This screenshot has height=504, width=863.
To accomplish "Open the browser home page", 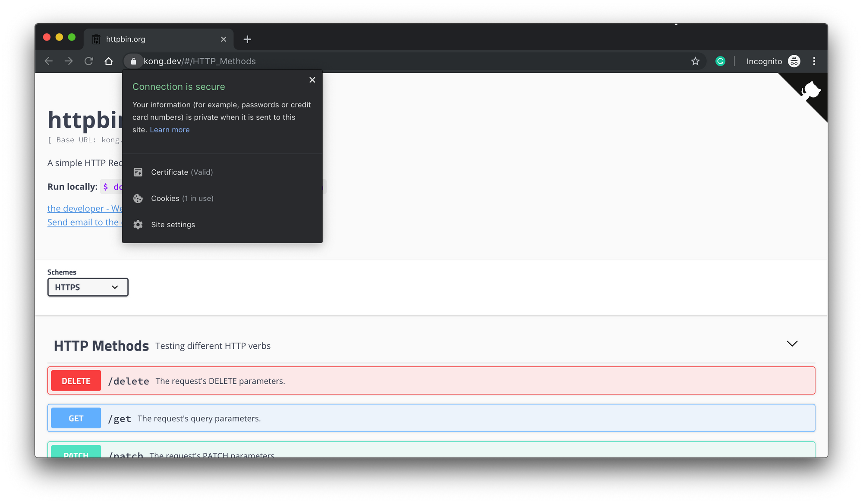I will 108,61.
